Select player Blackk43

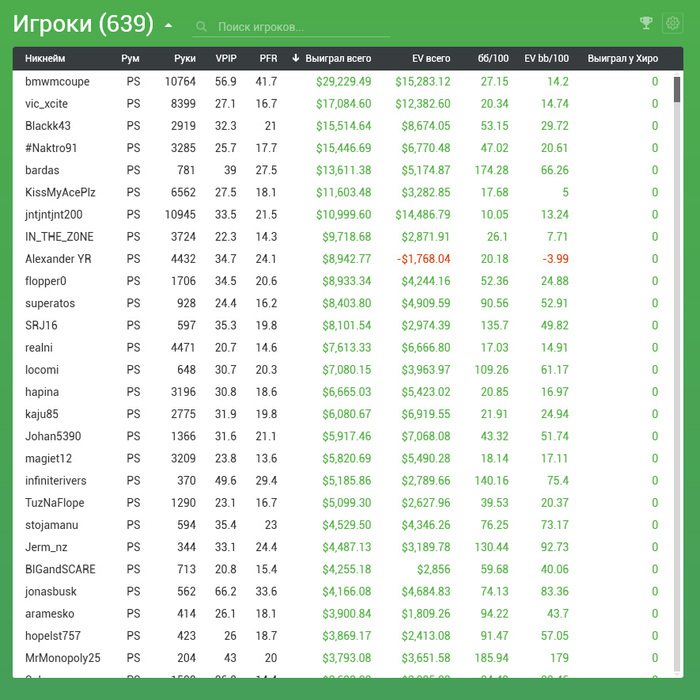point(48,126)
